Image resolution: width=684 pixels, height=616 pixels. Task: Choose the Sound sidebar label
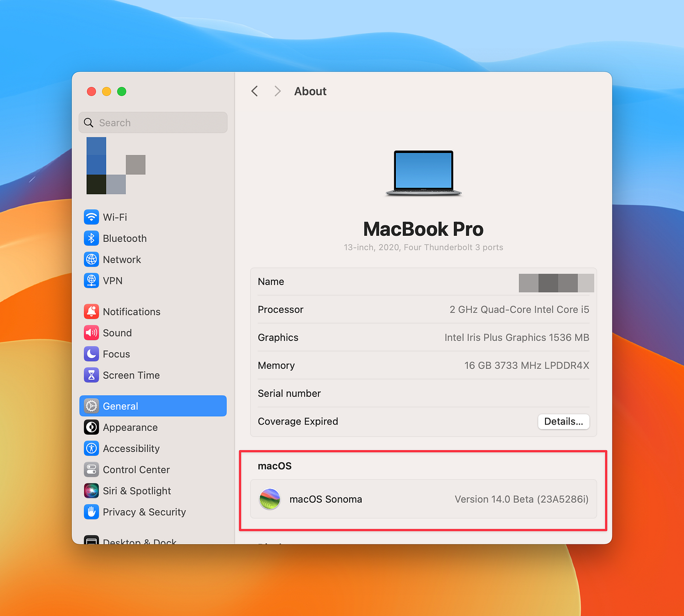tap(117, 333)
